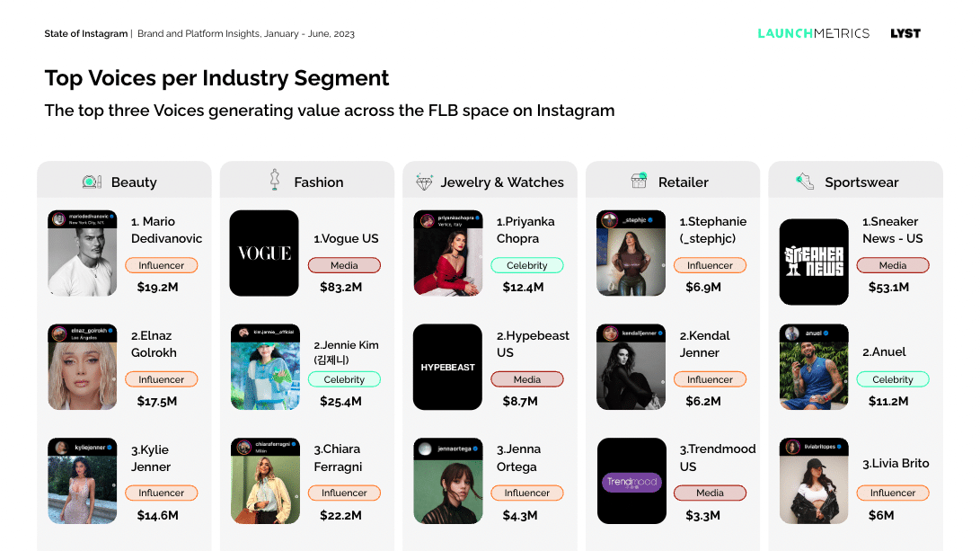Open the Vogue US logo tile

[264, 253]
